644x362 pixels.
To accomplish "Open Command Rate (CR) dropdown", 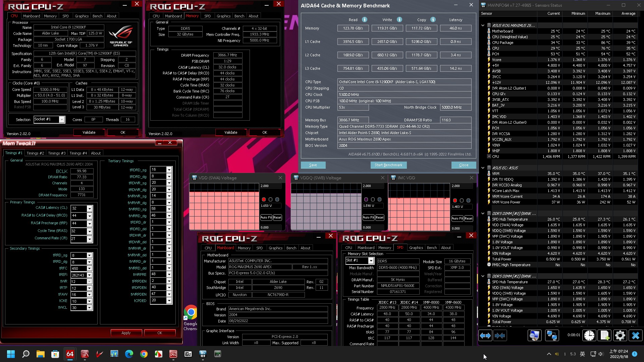I will [90, 239].
